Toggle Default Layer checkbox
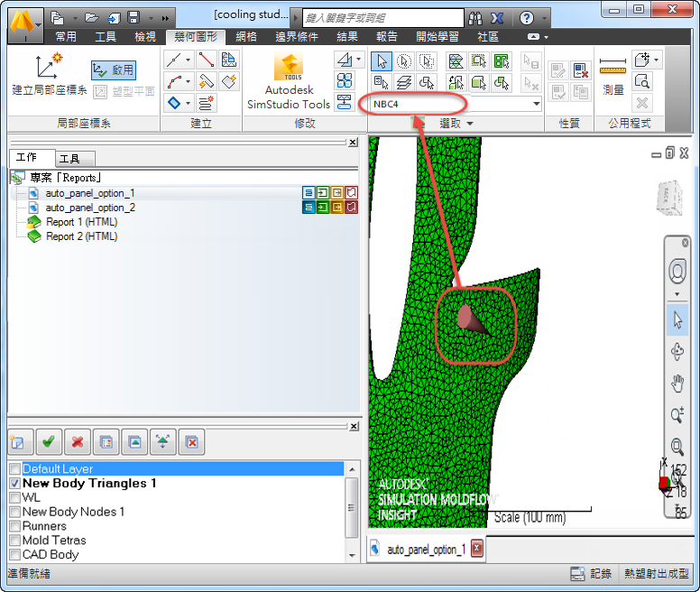This screenshot has height=592, width=700. 14,468
